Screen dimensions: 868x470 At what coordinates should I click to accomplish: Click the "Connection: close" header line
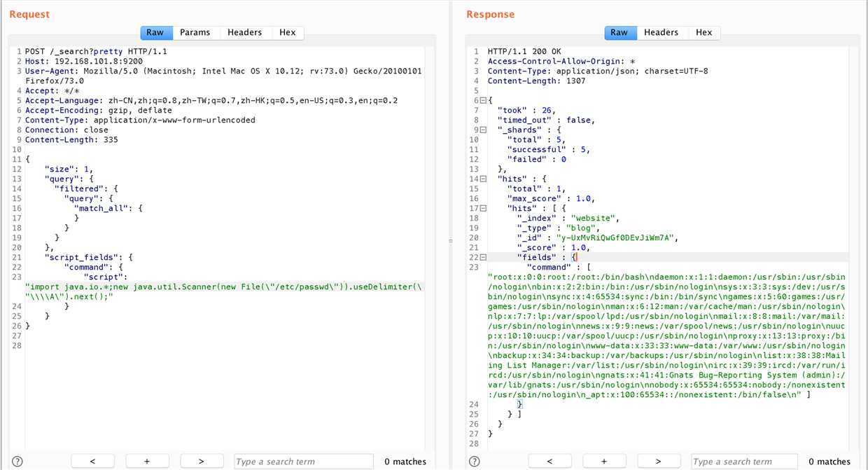tap(66, 130)
